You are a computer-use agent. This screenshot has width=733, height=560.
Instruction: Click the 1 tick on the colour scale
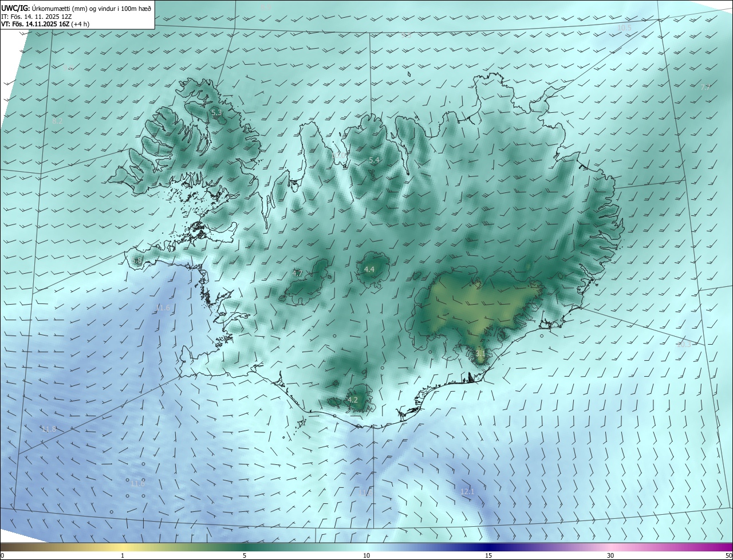(123, 555)
